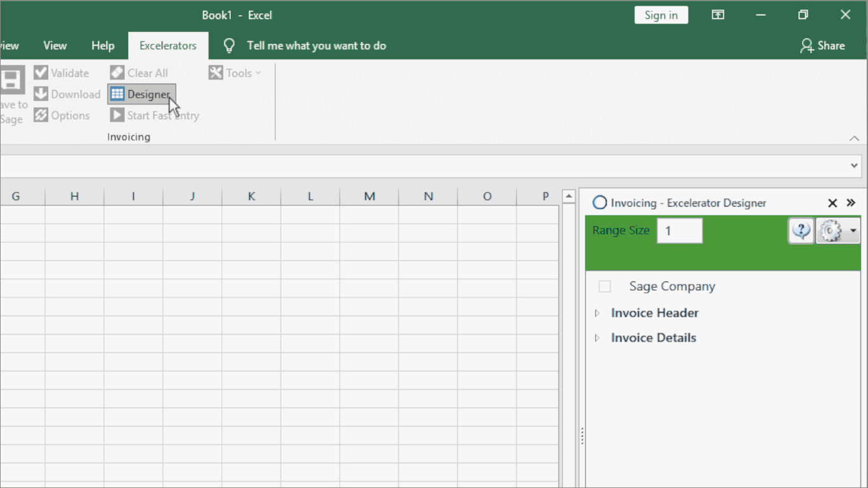Expand the Invoice Header section
868x488 pixels.
(x=597, y=312)
